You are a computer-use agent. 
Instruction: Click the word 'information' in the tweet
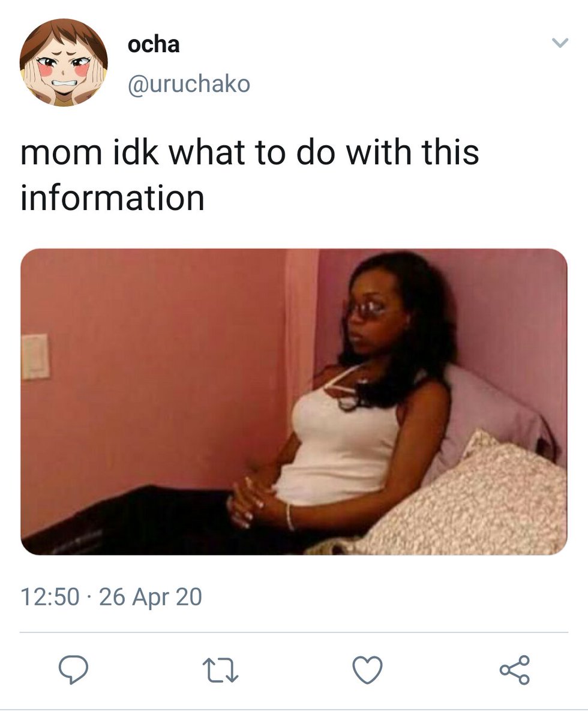click(x=113, y=198)
